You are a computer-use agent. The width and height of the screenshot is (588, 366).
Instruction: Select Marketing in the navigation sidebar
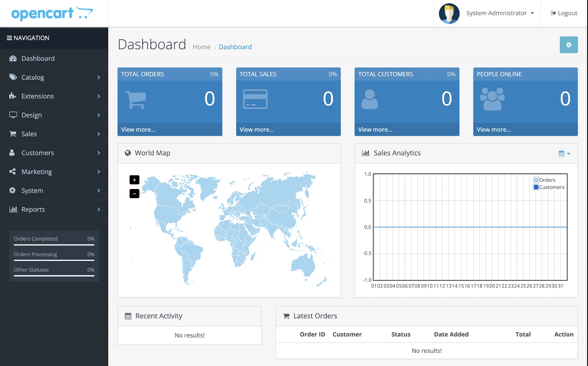click(x=54, y=172)
